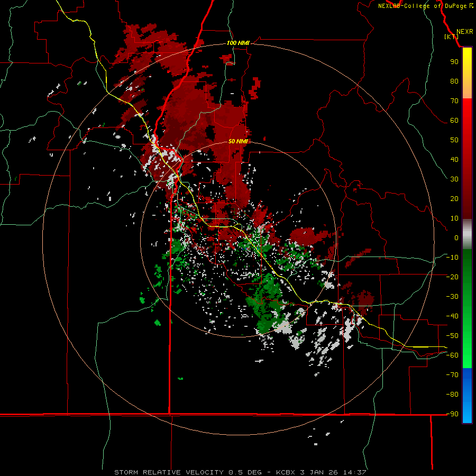Click the 100 NMI range ring label

(238, 43)
